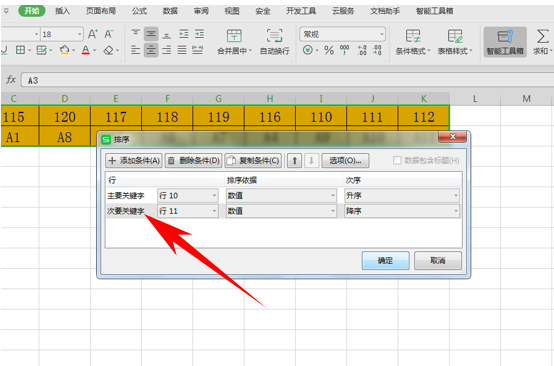The height and width of the screenshot is (366, 554).
Task: Apply percent style with the % icon
Action: click(329, 50)
